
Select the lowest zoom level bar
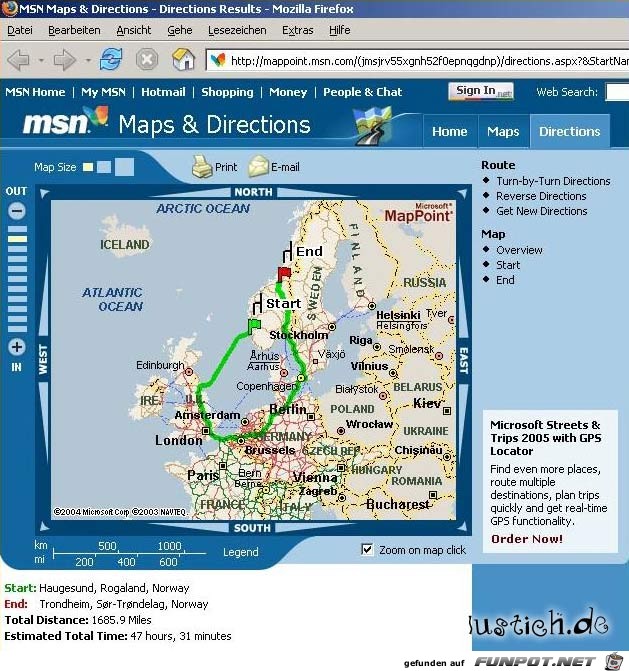[x=18, y=329]
